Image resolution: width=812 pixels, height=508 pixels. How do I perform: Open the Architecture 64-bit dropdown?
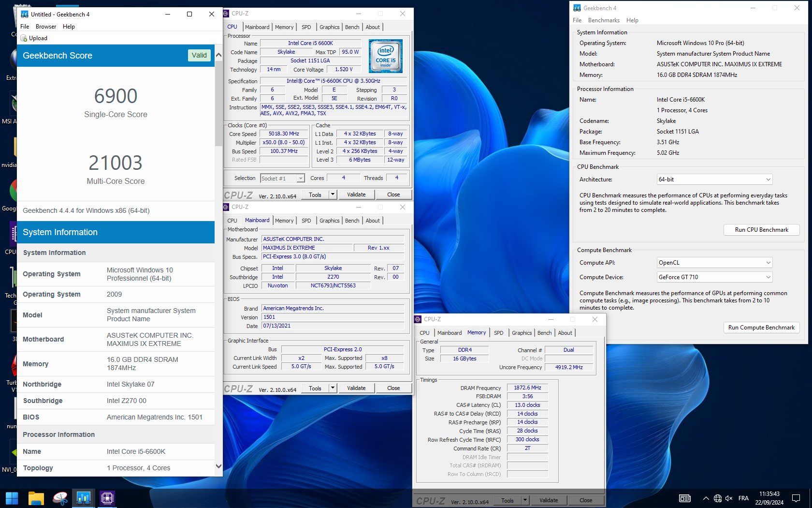(714, 179)
